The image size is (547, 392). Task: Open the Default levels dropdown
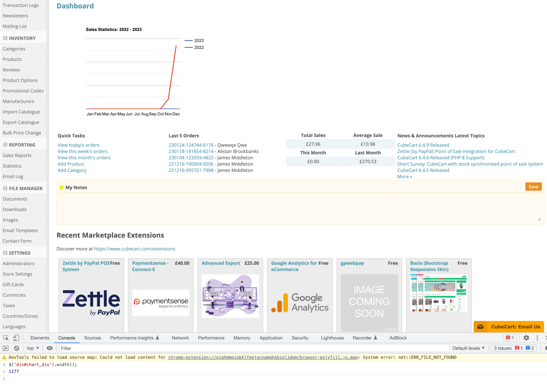click(468, 348)
